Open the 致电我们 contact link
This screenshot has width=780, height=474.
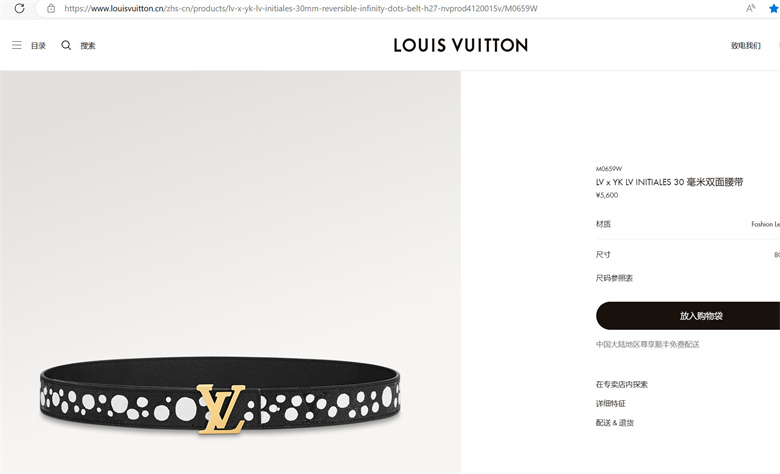[746, 46]
